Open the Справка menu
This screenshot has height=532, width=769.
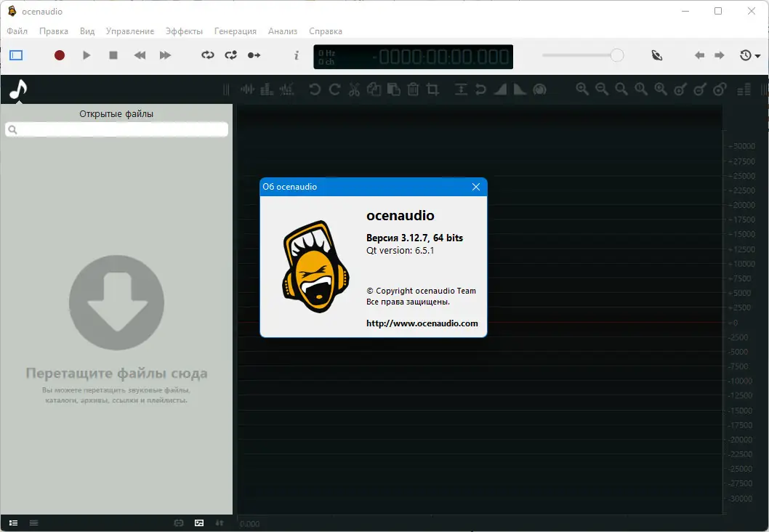[x=326, y=31]
